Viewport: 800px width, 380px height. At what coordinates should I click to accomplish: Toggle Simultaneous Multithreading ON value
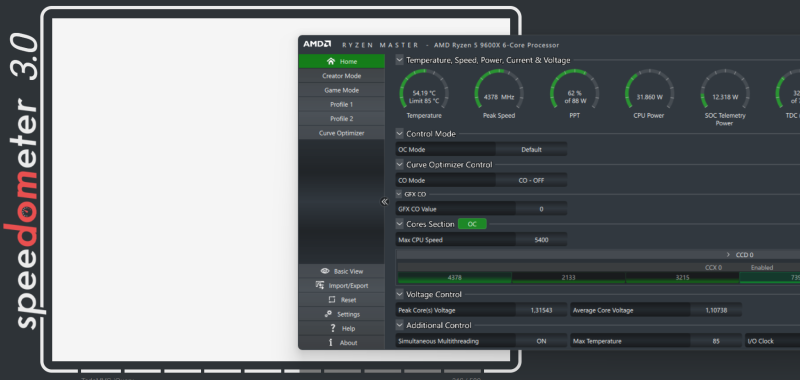coord(541,341)
